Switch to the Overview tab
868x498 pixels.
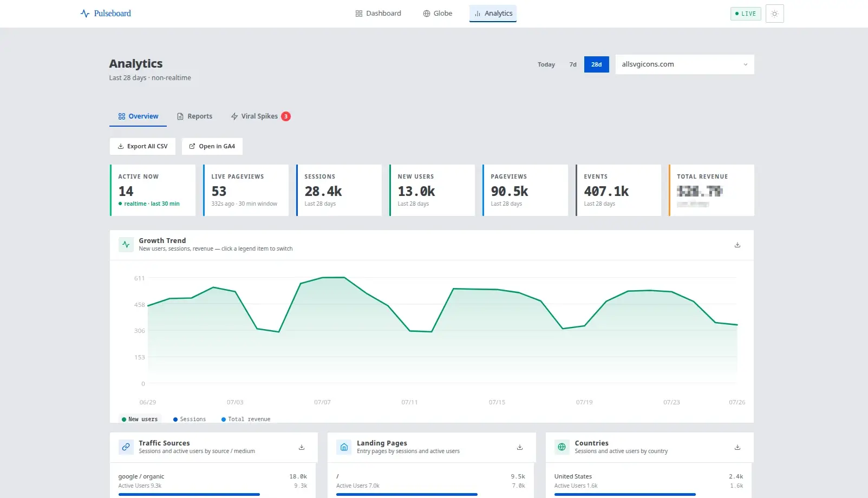point(138,116)
